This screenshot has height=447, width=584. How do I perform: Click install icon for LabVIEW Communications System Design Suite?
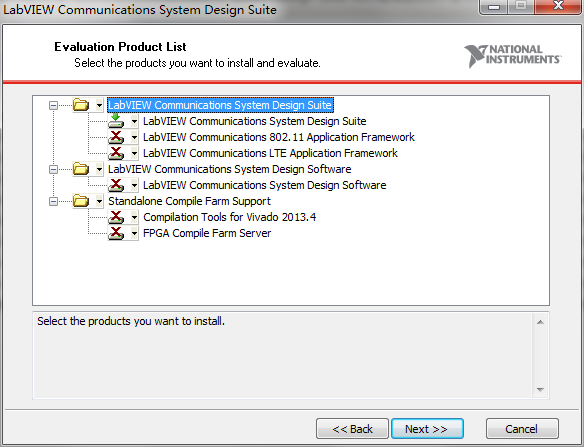[x=116, y=121]
